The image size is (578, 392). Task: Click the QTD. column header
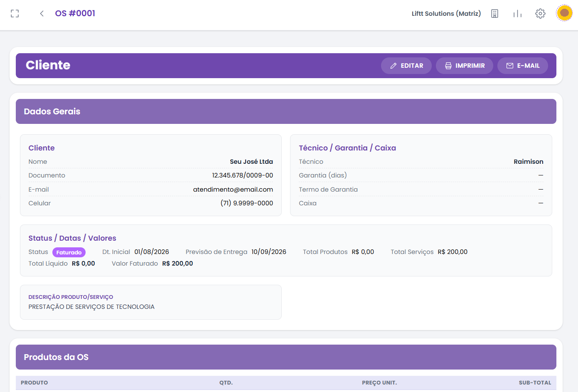point(226,383)
